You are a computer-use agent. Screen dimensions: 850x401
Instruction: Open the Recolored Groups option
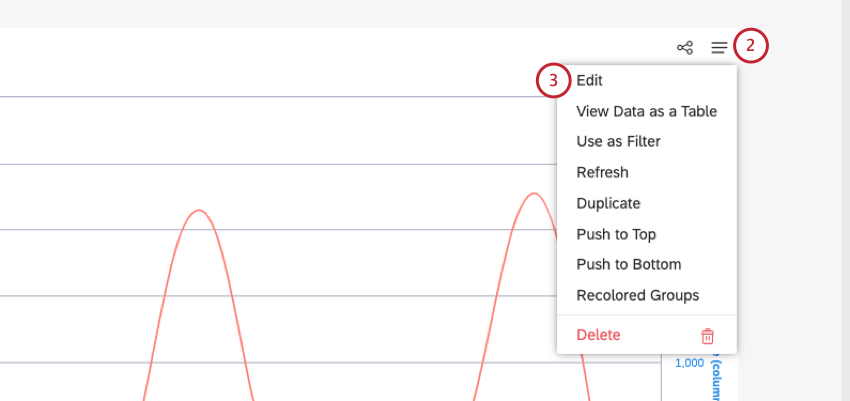(637, 296)
